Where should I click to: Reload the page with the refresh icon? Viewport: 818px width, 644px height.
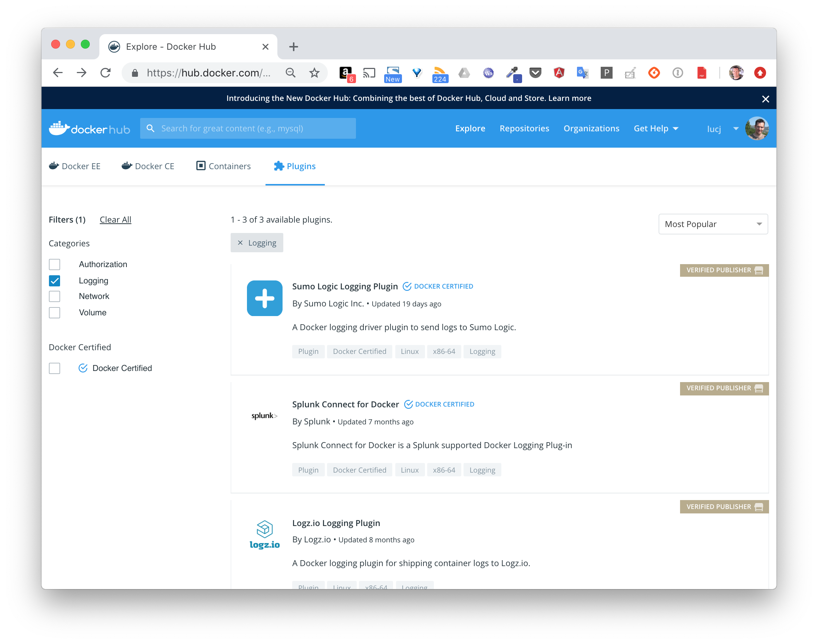[106, 73]
